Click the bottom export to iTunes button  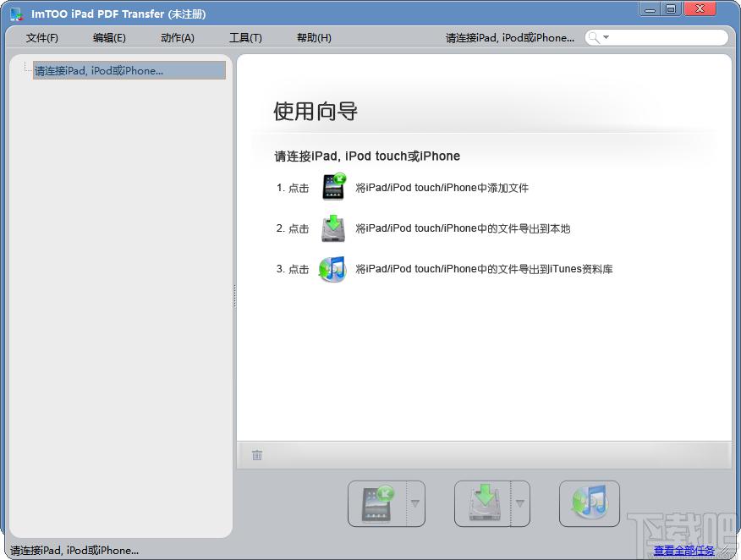[x=590, y=504]
